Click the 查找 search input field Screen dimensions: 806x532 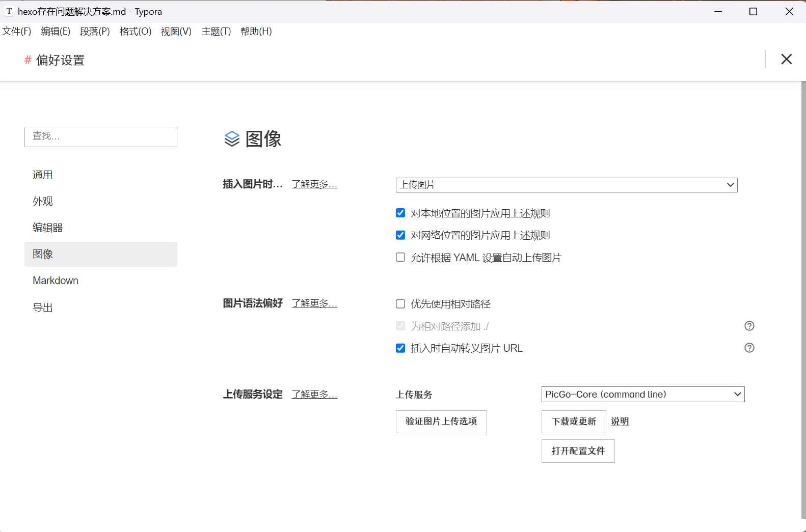click(101, 137)
